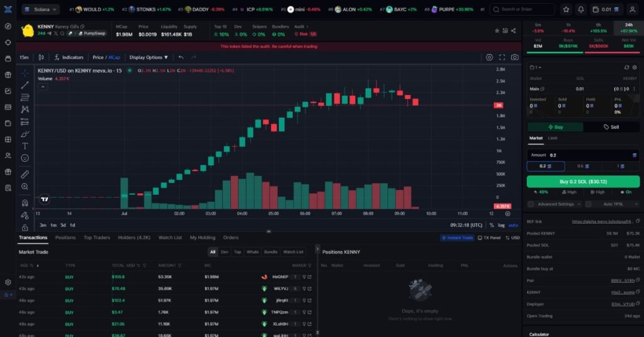Open the Positions tab
This screenshot has width=644, height=337.
click(65, 238)
